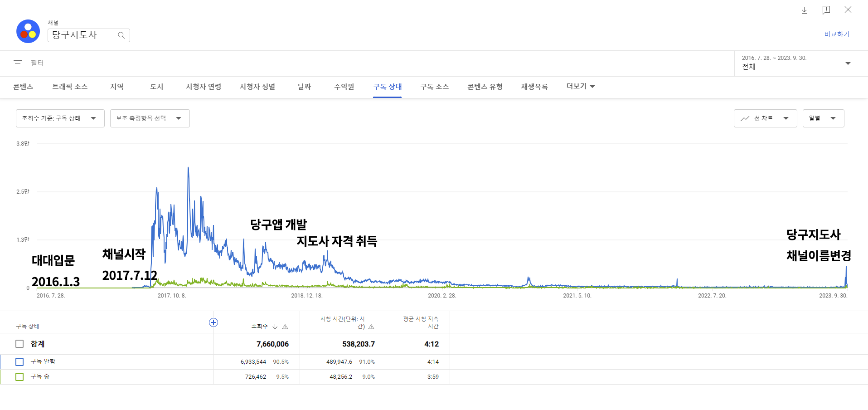Switch to the 도시 tab
Screen dimensions: 868x410
(x=157, y=86)
